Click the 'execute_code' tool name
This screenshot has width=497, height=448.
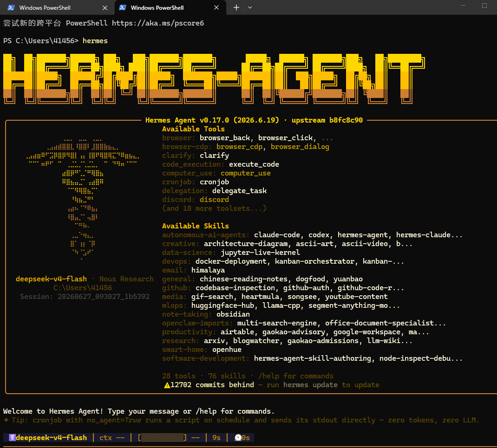click(254, 164)
